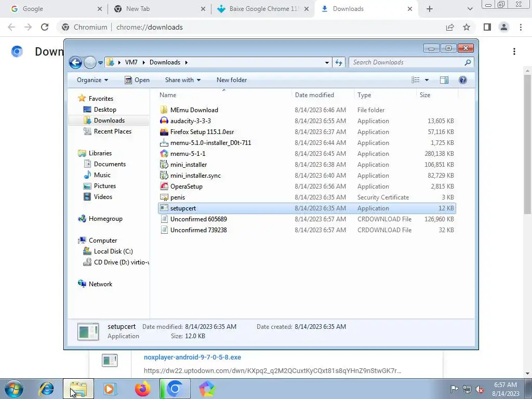This screenshot has width=532, height=399.
Task: Click Downloads in the address breadcrumb
Action: pos(165,62)
